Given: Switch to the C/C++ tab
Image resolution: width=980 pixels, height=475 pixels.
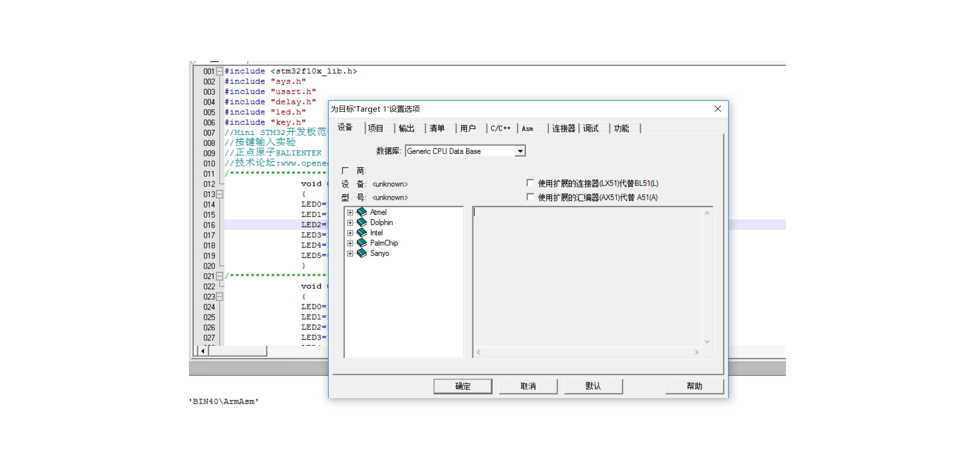Looking at the screenshot, I should tap(502, 129).
